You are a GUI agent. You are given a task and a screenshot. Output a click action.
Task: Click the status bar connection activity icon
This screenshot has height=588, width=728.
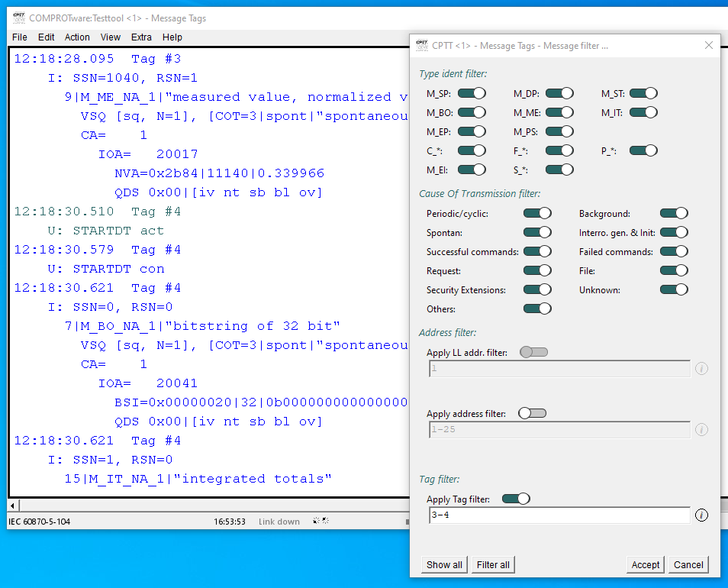(321, 522)
